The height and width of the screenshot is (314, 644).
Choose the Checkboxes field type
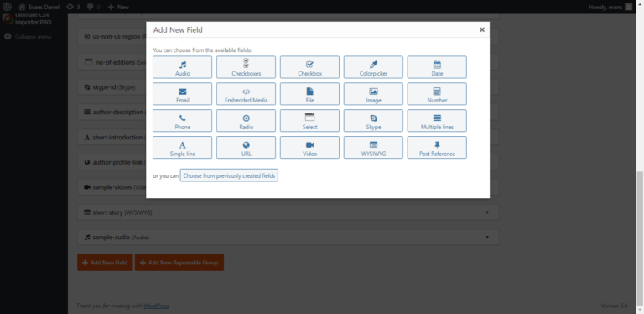click(x=246, y=67)
